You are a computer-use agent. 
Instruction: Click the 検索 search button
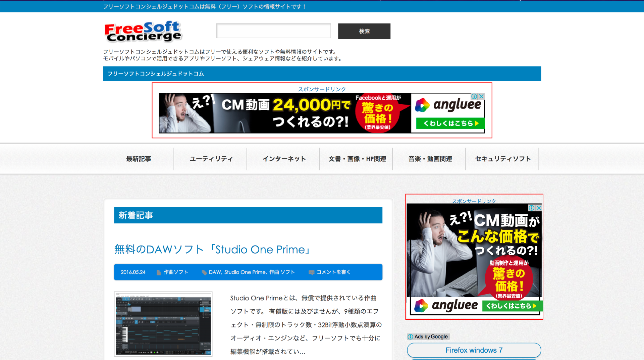pos(364,31)
